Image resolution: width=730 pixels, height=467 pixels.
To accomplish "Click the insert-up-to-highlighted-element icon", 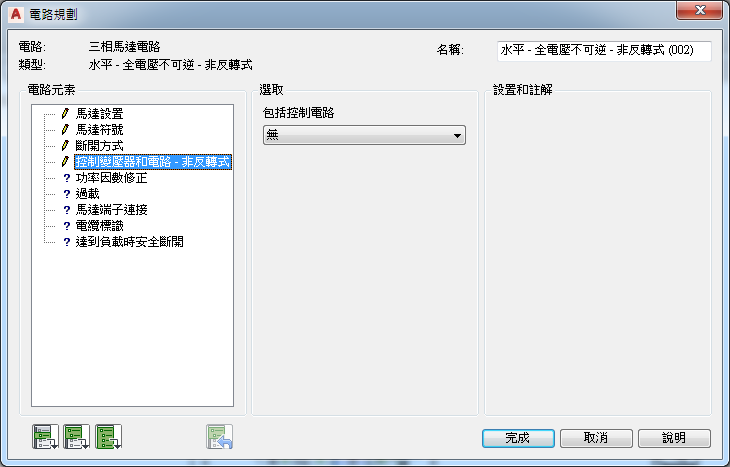I will [x=77, y=437].
